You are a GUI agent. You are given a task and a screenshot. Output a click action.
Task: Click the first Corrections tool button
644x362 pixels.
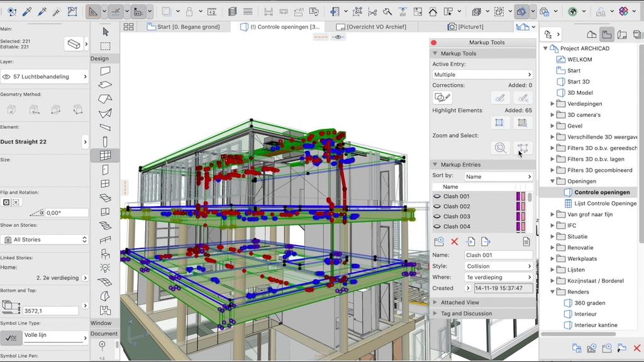coord(442,97)
